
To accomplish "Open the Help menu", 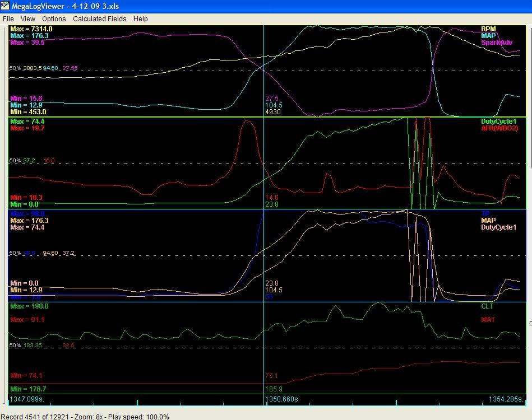I will pyautogui.click(x=141, y=19).
